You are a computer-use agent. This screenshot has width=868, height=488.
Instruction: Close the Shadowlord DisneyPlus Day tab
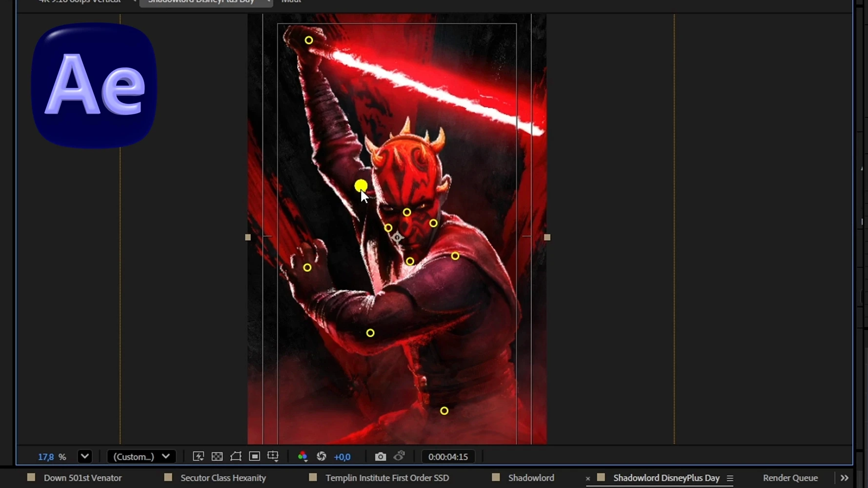587,478
